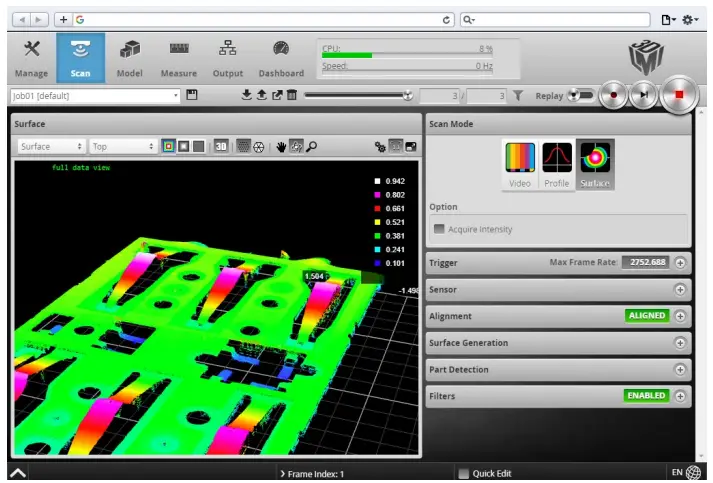
Task: Select the Profile scan mode icon
Action: point(557,163)
